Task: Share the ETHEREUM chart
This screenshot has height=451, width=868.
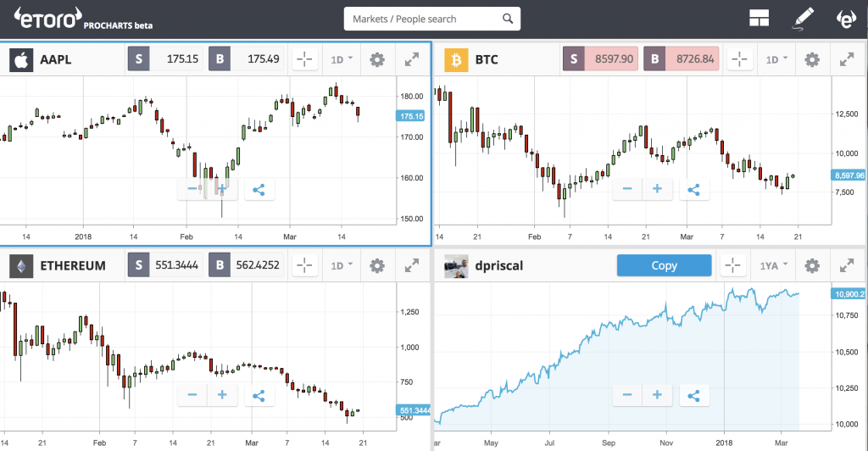Action: coord(259,396)
